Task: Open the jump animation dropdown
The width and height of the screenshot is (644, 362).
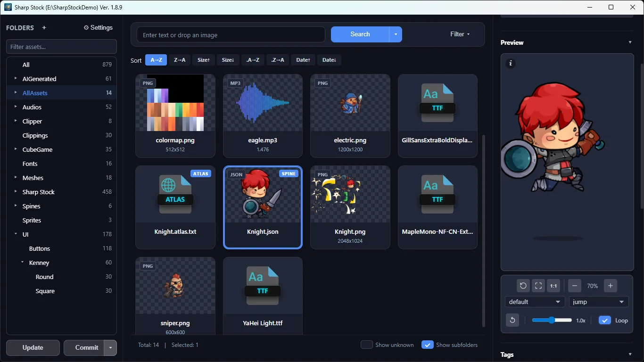Action: point(599,302)
